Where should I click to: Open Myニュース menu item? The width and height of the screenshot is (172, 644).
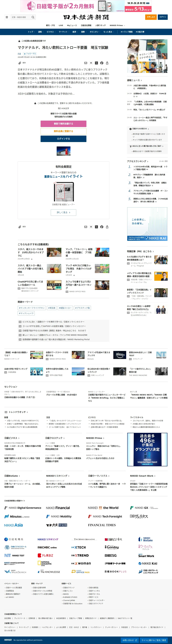tap(72, 25)
